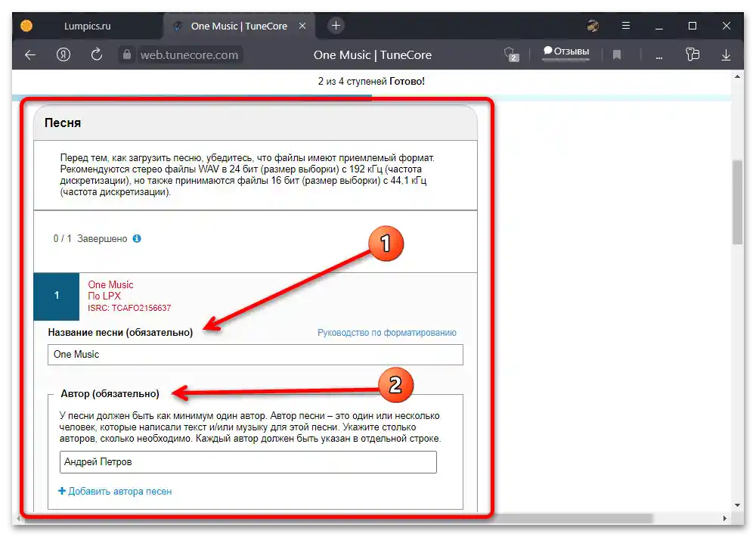This screenshot has height=537, width=756.
Task: Click the ISRC: TCAFO2156637 text
Action: pos(129,308)
